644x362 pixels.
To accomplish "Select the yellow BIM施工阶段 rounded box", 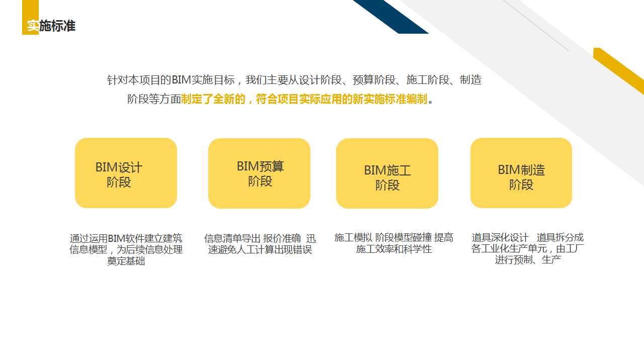I will 388,173.
